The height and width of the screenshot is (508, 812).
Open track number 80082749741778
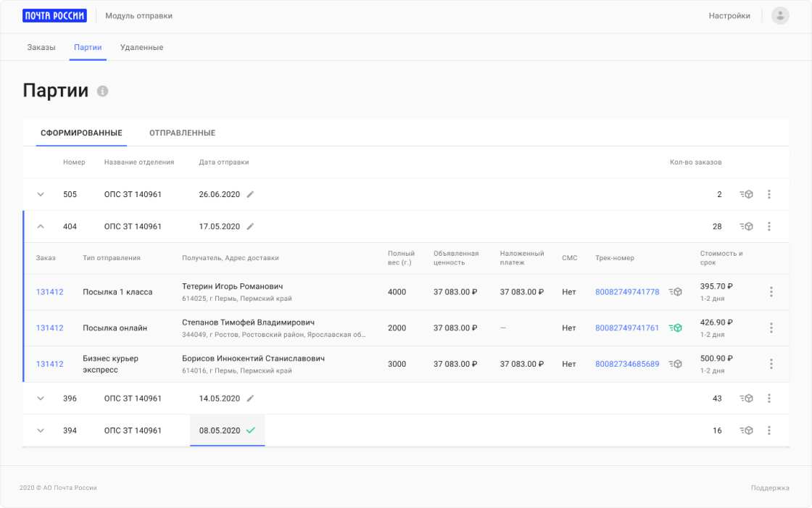pos(627,292)
